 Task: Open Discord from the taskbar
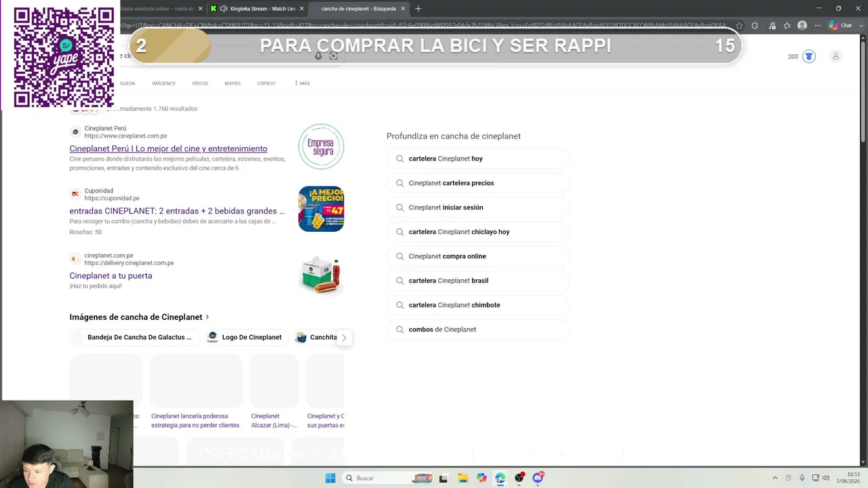coord(538,478)
